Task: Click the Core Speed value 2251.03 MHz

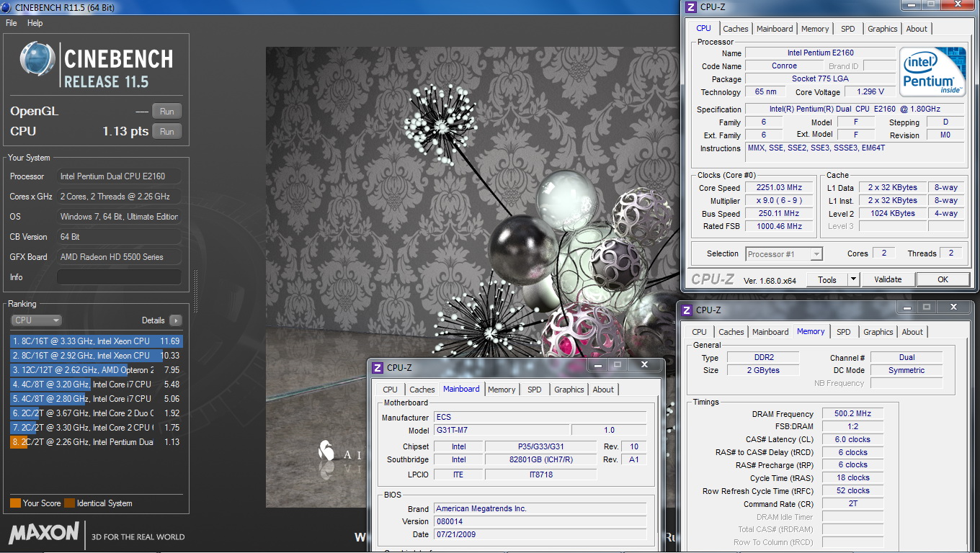Action: 779,188
